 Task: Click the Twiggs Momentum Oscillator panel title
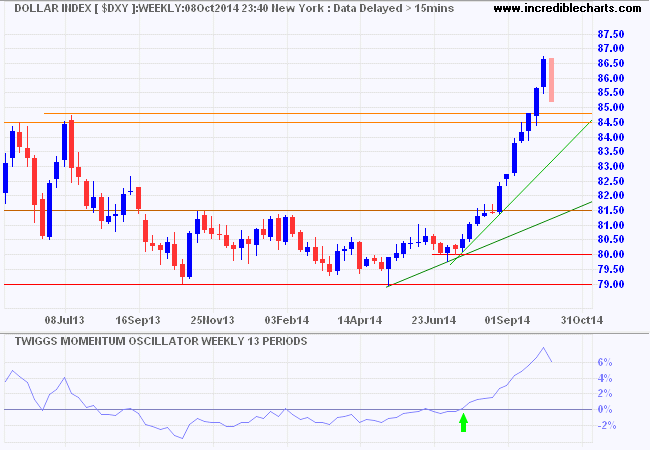point(161,341)
